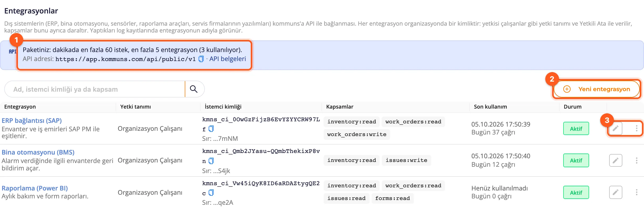644x214 pixels.
Task: Open more options for Raporlama (Power BI)
Action: (637, 192)
